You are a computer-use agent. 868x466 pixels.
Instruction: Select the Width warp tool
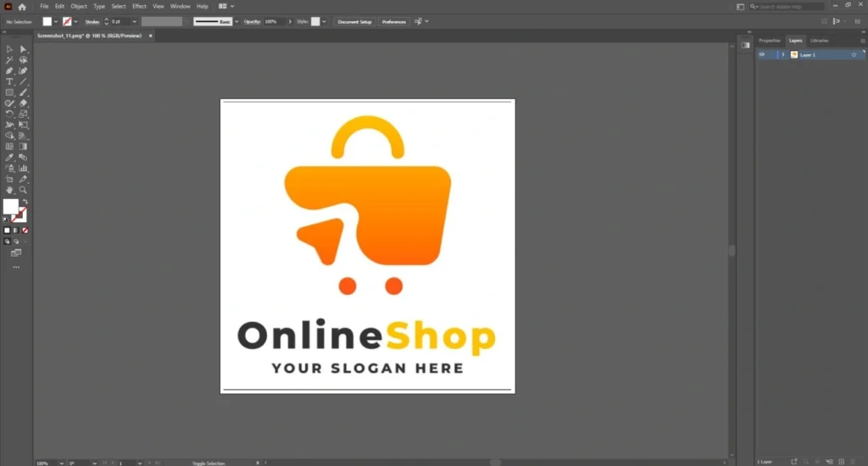tap(9, 125)
